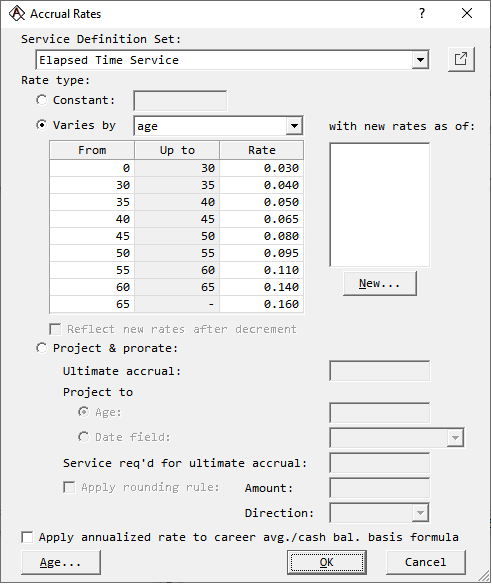Open the Varies by age dropdown

[294, 126]
